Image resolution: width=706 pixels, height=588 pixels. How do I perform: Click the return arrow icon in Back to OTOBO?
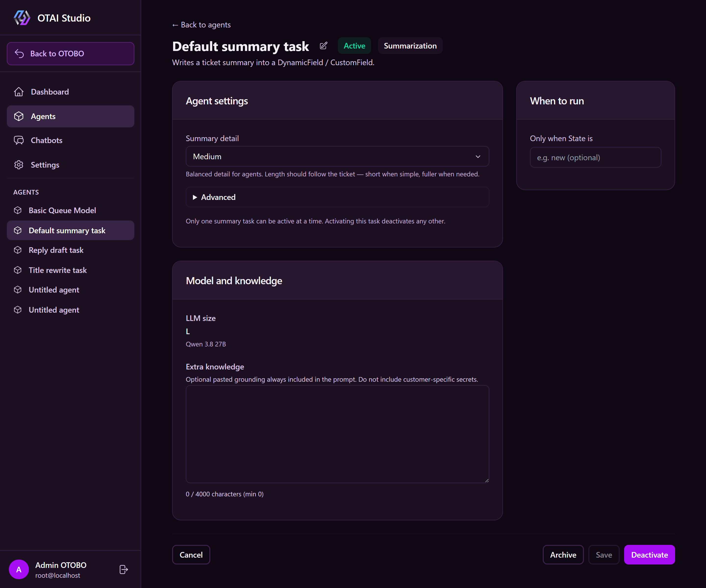19,53
